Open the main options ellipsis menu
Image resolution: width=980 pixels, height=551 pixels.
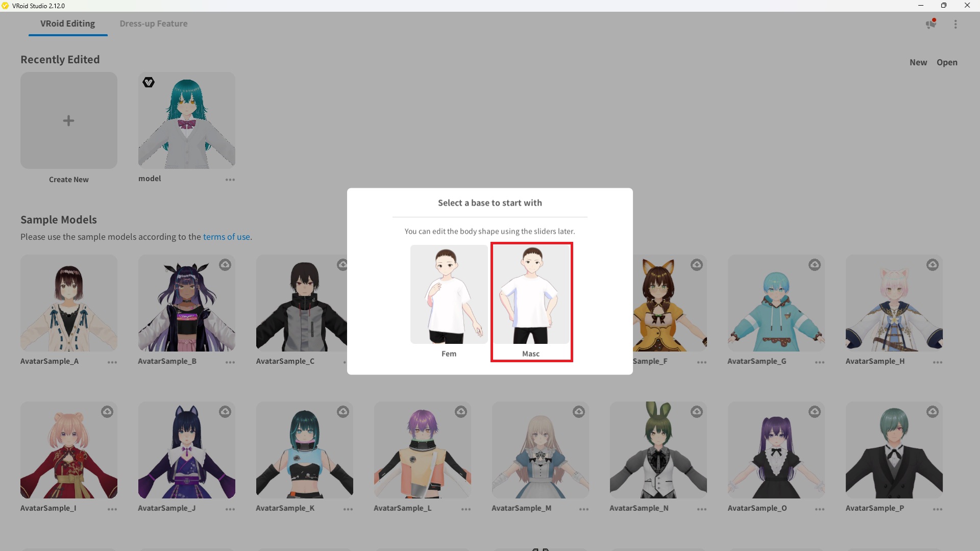(x=955, y=24)
